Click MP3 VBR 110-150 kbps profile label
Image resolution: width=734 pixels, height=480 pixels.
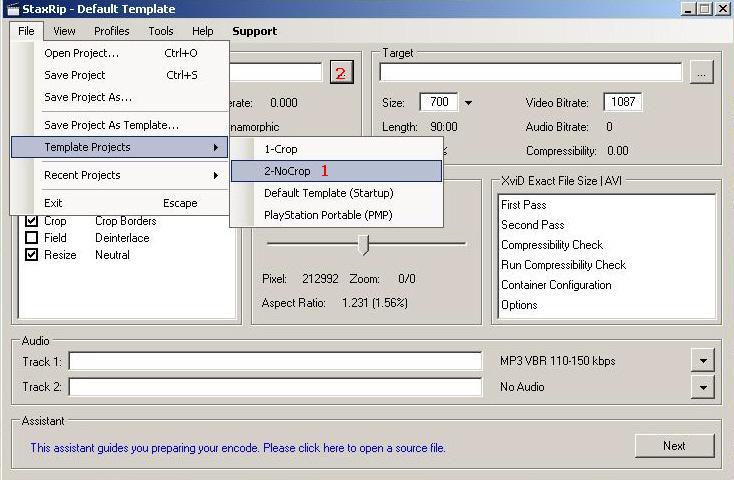pyautogui.click(x=558, y=361)
